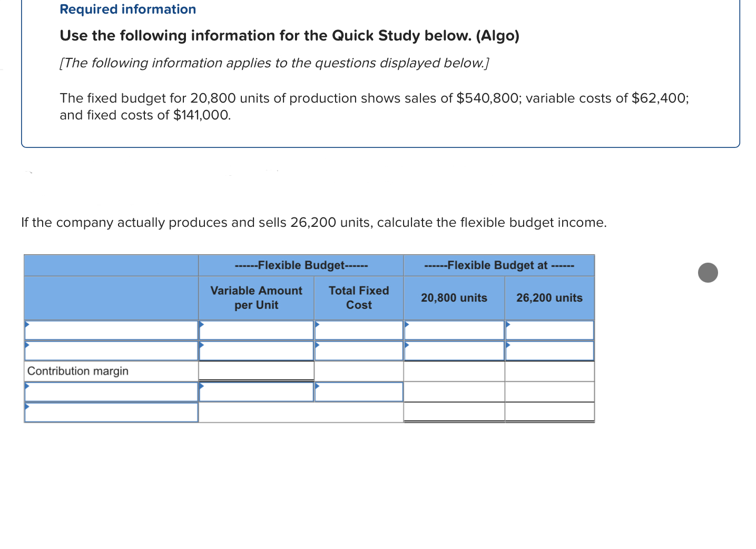Select bottom row cell under 20,800 units
Image resolution: width=756 pixels, height=549 pixels.
(x=454, y=412)
